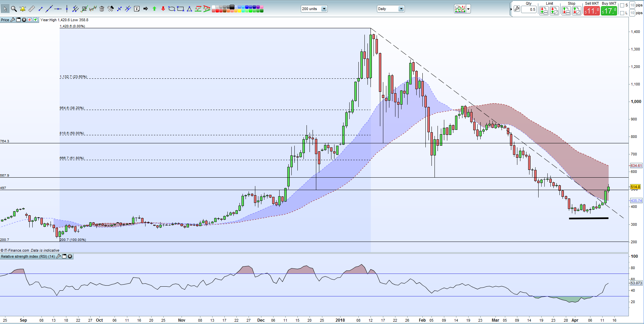Click the 954.6 (38.20%) Fibonacci label
The image size is (644, 324).
point(72,108)
